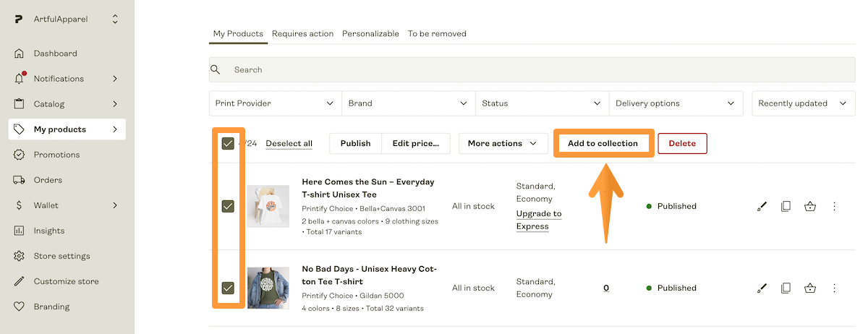Open the More actions dropdown
The width and height of the screenshot is (868, 334).
[503, 143]
